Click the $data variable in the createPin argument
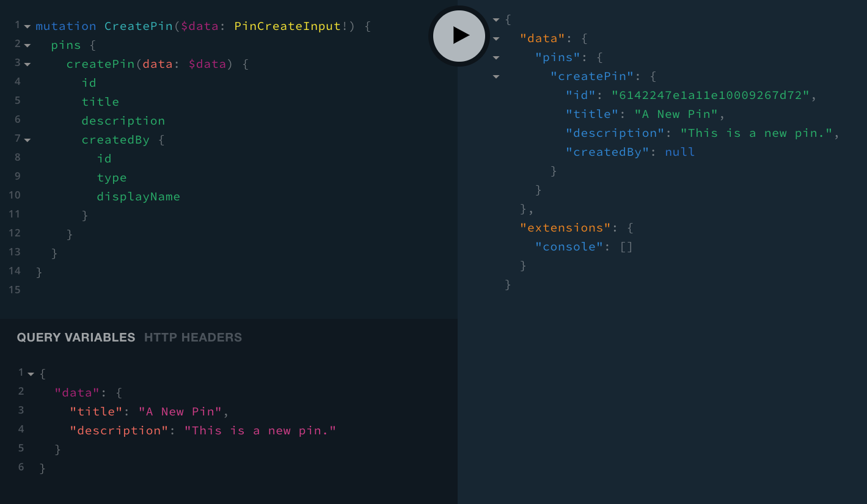This screenshot has height=504, width=867. (207, 64)
